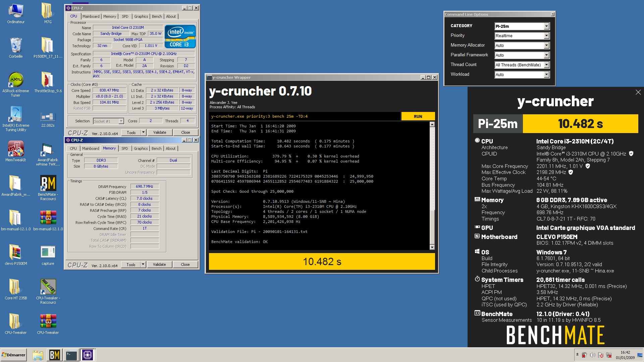Viewport: 644px width, 362px height.
Task: Open AwardFabrik_w folder icon
Action: click(x=16, y=186)
